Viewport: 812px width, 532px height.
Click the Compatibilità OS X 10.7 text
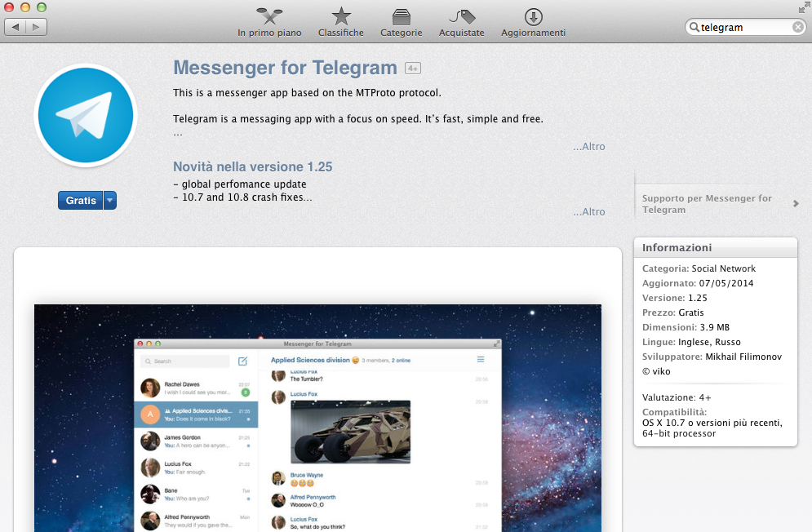pos(712,423)
